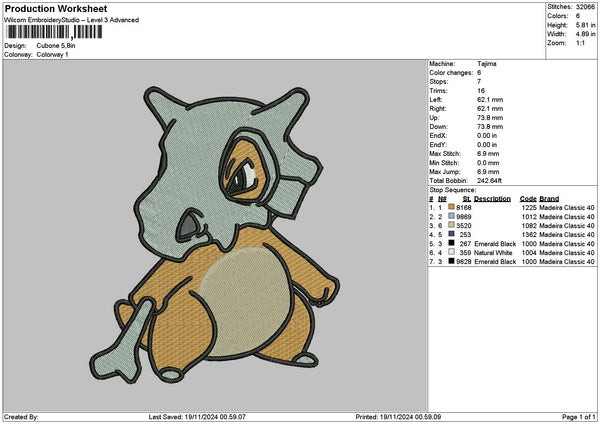Click the orange thread swatch for stop 1
Screen dimensions: 600x424
tap(451, 206)
